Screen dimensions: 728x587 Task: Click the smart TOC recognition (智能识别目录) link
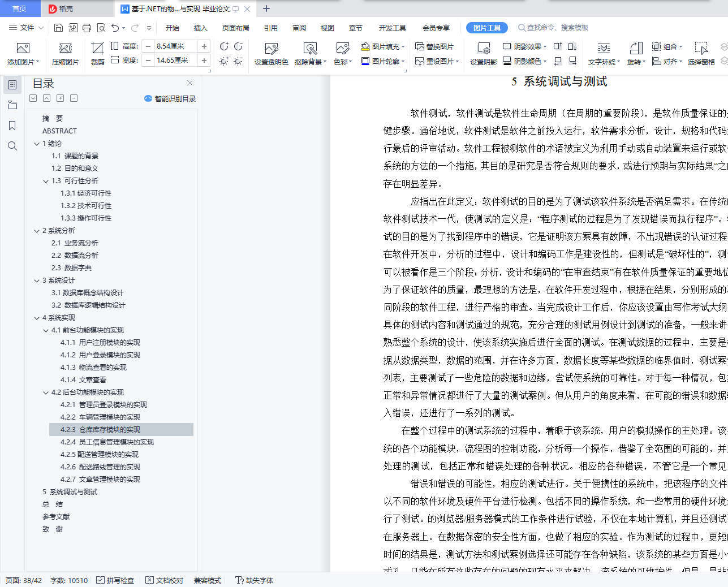point(170,98)
